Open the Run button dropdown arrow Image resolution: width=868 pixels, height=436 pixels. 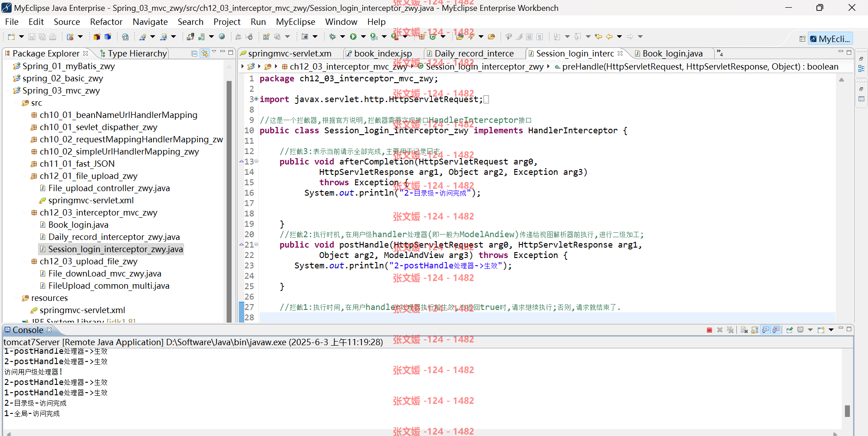pyautogui.click(x=363, y=37)
